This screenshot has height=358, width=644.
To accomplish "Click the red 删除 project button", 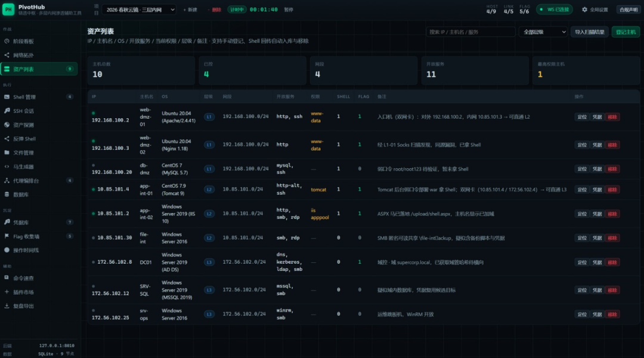I will [215, 10].
